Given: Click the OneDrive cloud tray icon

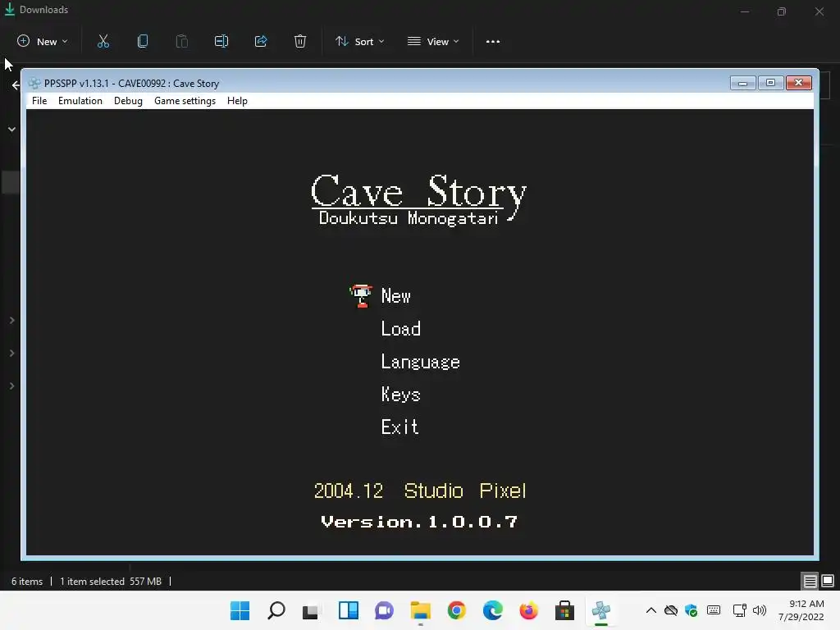Looking at the screenshot, I should coord(671,610).
